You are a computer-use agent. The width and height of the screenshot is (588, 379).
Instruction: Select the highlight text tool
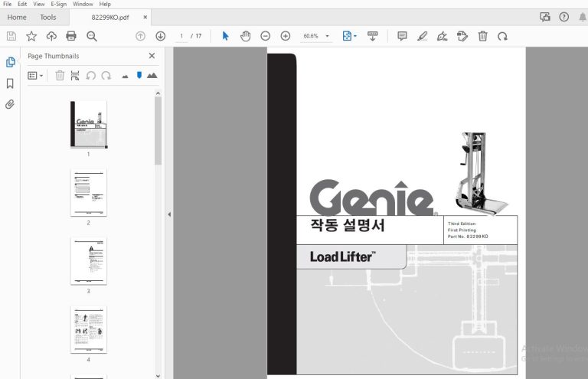pos(423,36)
